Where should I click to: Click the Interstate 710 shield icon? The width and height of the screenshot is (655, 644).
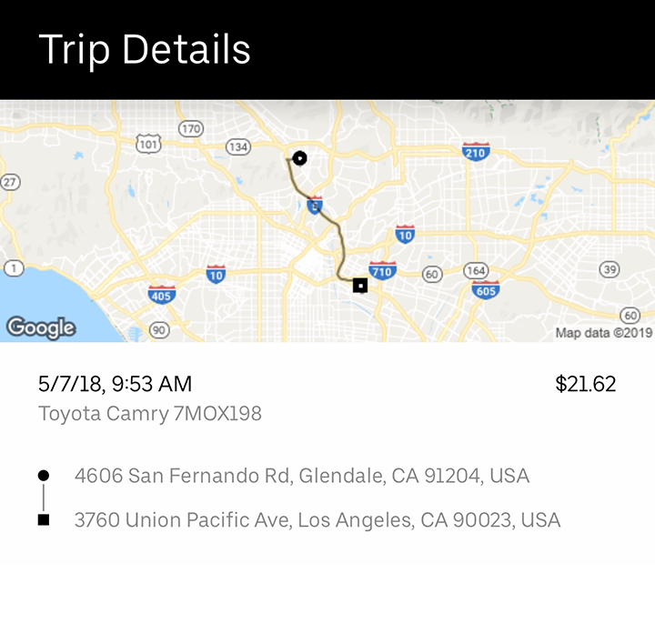(382, 271)
